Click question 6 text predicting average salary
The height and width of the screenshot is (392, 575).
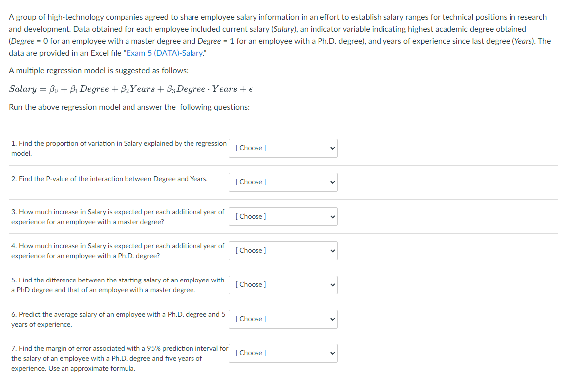[118, 319]
